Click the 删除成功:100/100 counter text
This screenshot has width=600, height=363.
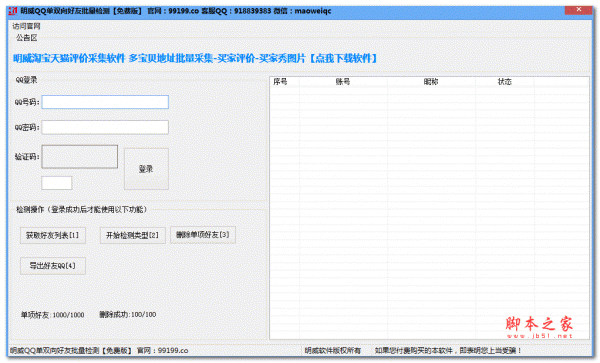(x=127, y=315)
